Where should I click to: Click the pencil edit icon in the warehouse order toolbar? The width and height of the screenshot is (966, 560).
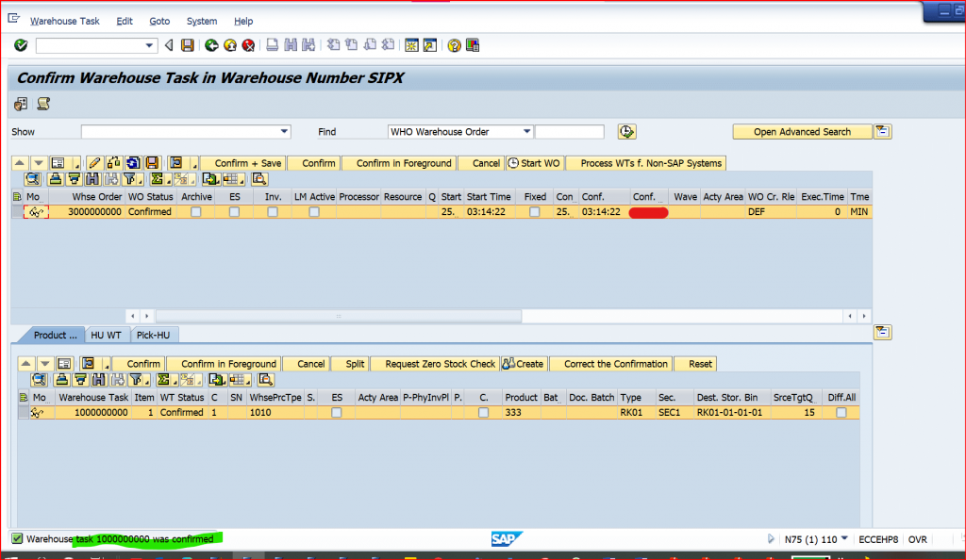(x=94, y=163)
